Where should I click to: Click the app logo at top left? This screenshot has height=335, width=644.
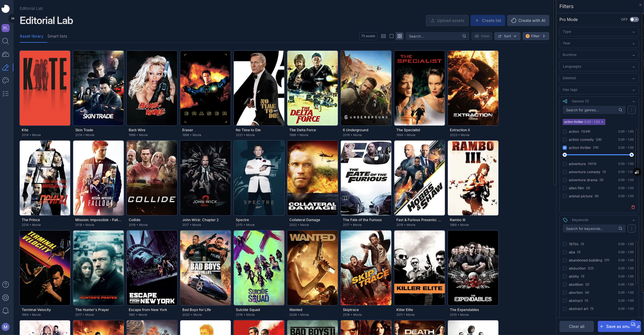(6, 9)
